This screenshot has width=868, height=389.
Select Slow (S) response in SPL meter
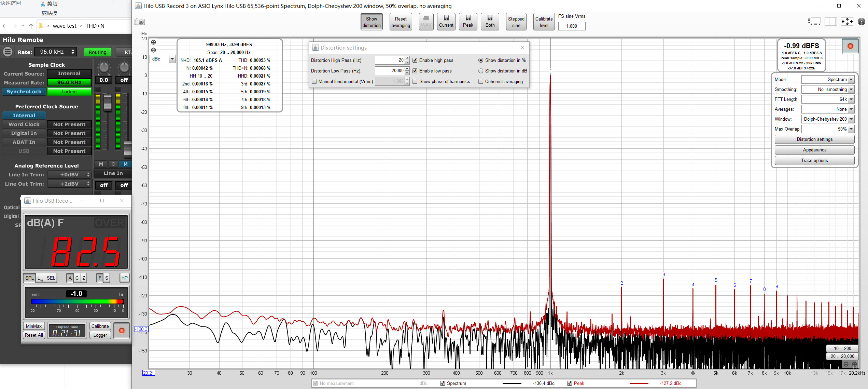[x=107, y=278]
